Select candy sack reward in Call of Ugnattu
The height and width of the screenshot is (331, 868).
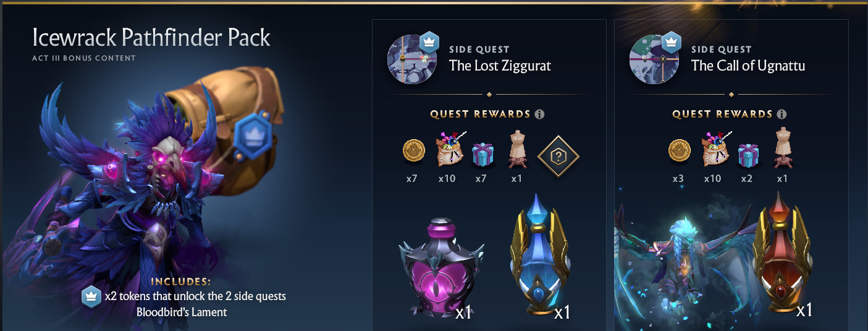pos(715,150)
